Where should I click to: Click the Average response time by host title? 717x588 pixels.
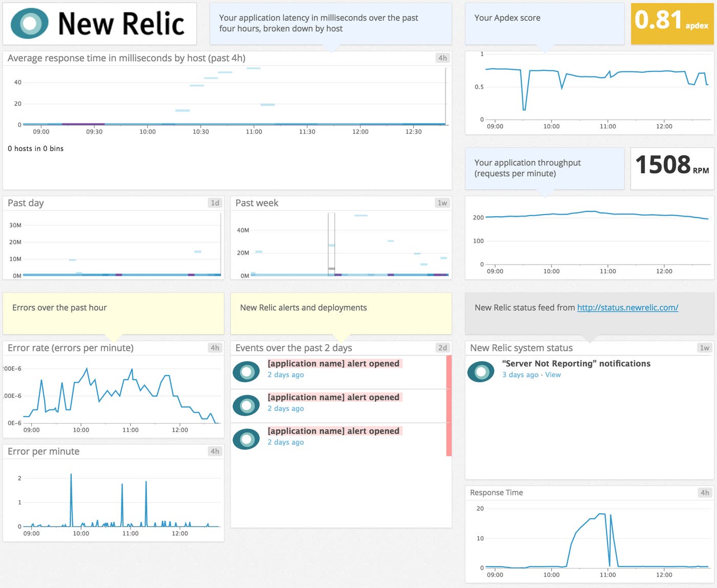click(x=126, y=58)
